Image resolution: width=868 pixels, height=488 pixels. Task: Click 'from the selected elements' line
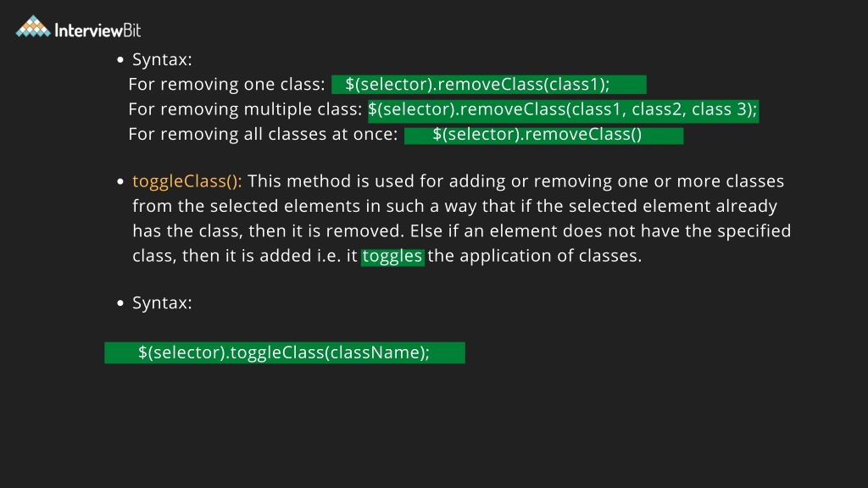455,207
